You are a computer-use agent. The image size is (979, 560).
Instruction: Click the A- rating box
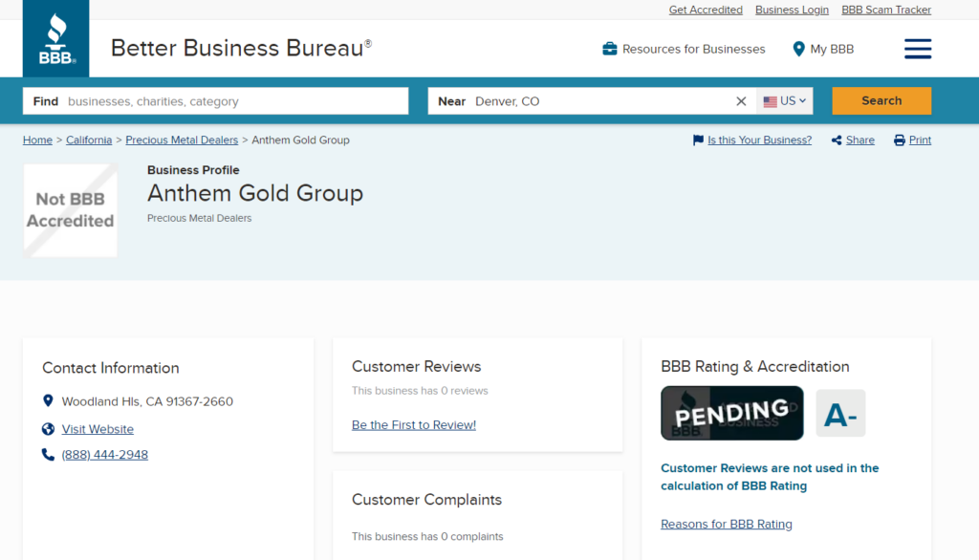click(840, 413)
